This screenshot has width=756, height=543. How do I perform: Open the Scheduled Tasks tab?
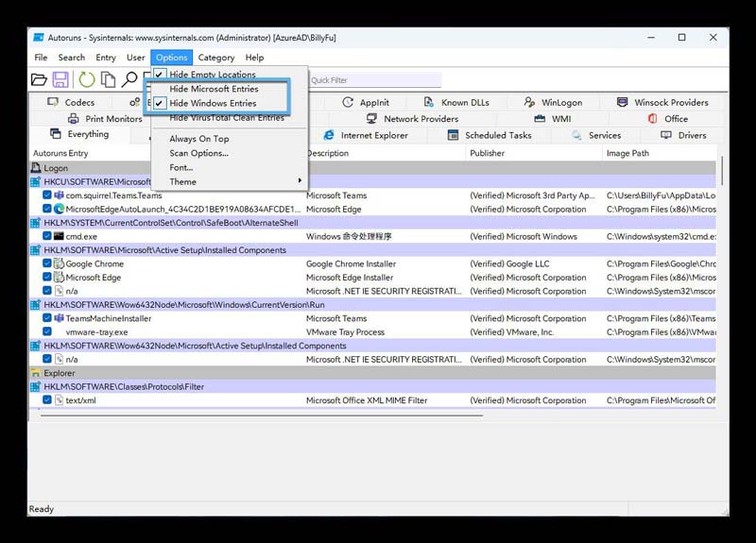click(x=490, y=135)
